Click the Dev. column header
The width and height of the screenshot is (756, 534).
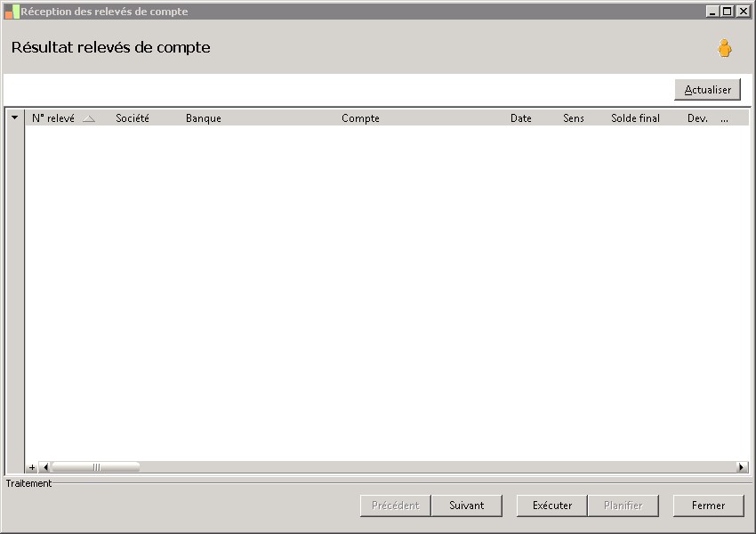coord(697,118)
